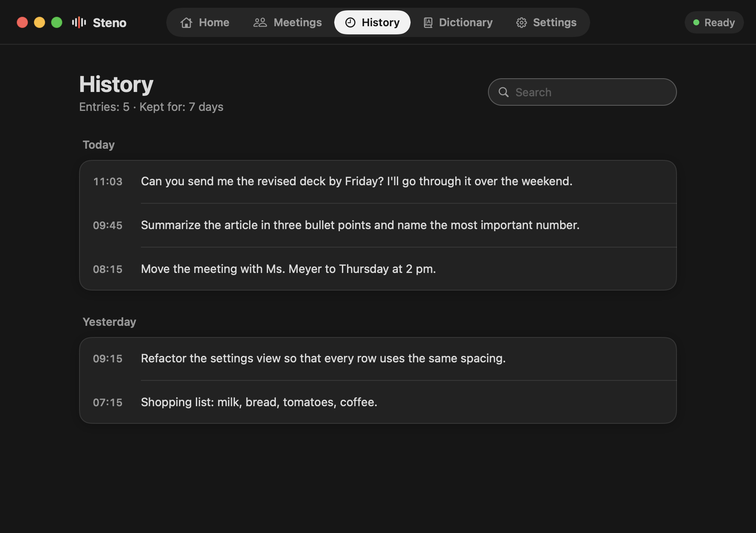756x533 pixels.
Task: Open the Dictionary tab
Action: coord(458,22)
